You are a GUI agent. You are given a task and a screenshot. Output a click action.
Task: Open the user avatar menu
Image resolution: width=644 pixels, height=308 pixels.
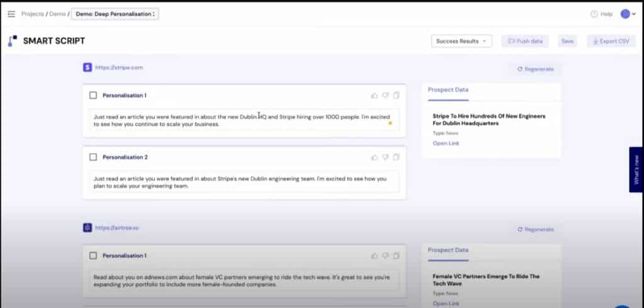coord(625,14)
